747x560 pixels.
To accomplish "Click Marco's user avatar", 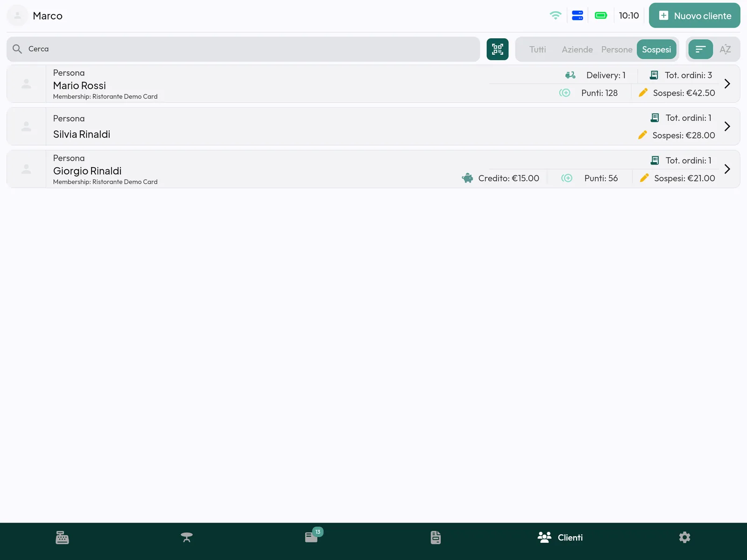I will [18, 15].
